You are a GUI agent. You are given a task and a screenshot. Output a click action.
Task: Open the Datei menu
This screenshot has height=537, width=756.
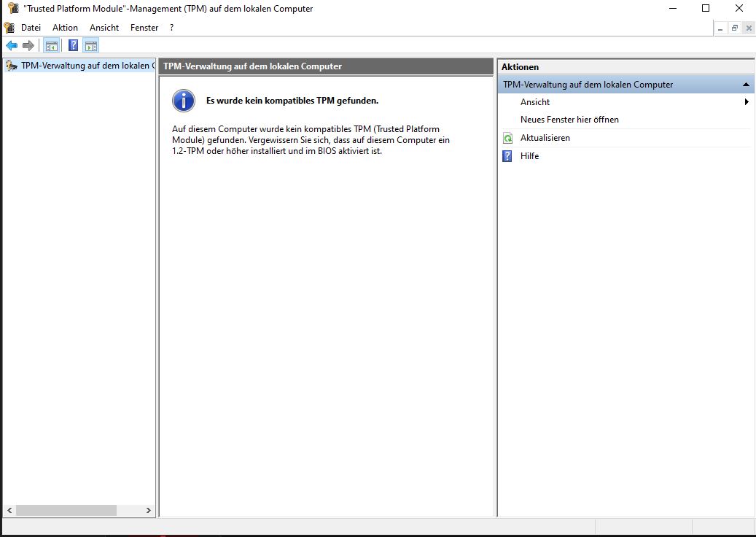[31, 28]
